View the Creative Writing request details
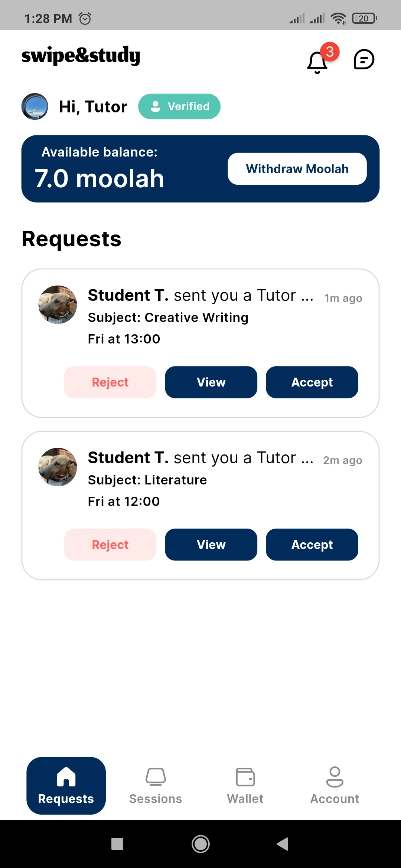The height and width of the screenshot is (868, 401). (x=211, y=382)
